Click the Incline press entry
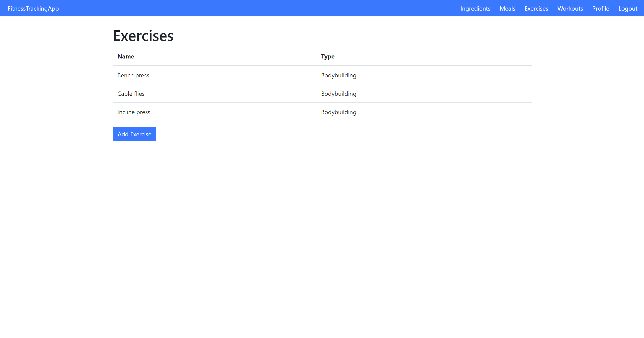Image resolution: width=644 pixels, height=338 pixels. tap(134, 112)
